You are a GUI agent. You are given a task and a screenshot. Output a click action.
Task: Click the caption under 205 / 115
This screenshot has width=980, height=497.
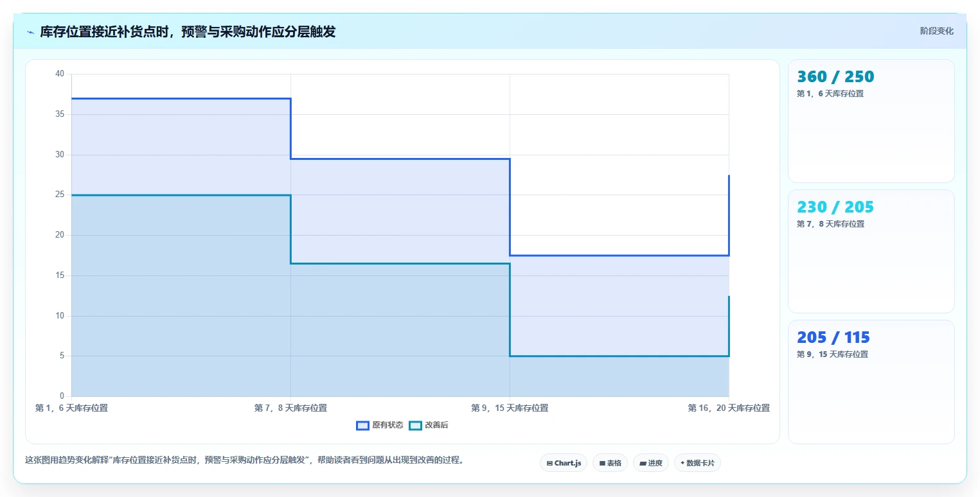[832, 354]
